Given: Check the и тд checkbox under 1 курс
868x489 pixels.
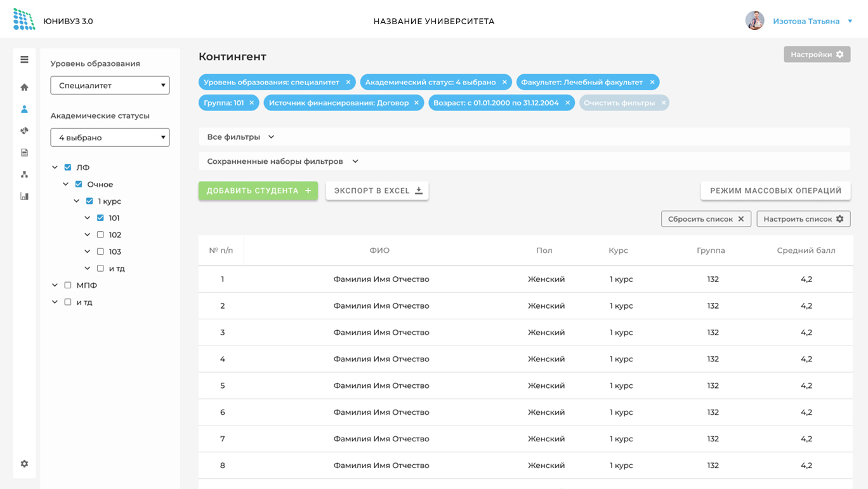Looking at the screenshot, I should pos(100,269).
